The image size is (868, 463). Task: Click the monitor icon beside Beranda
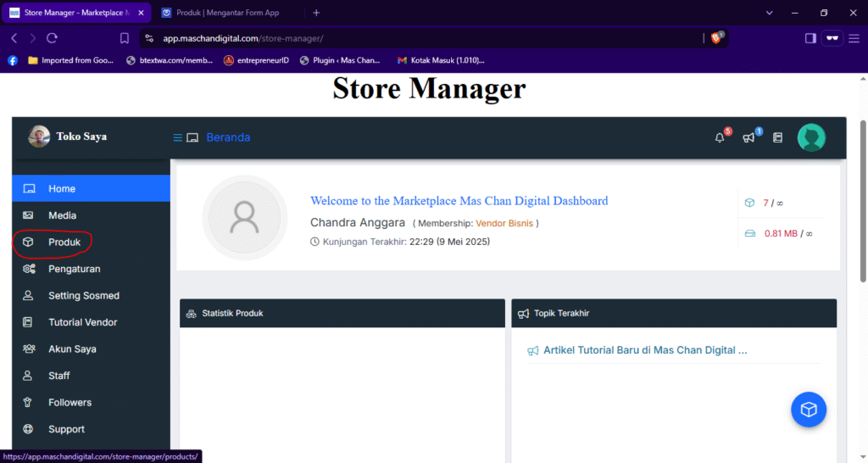pyautogui.click(x=192, y=137)
